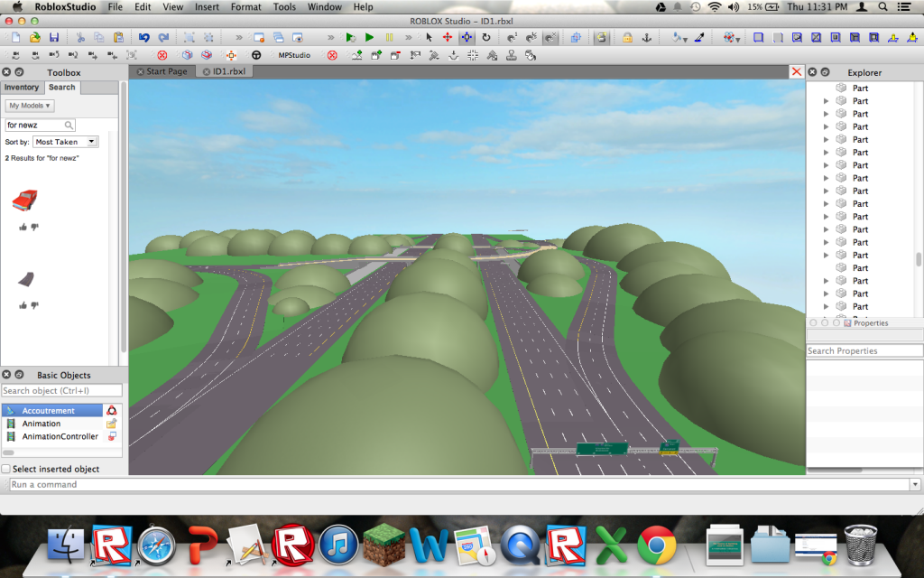
Task: Open the Material dropdown arrow
Action: tap(738, 40)
